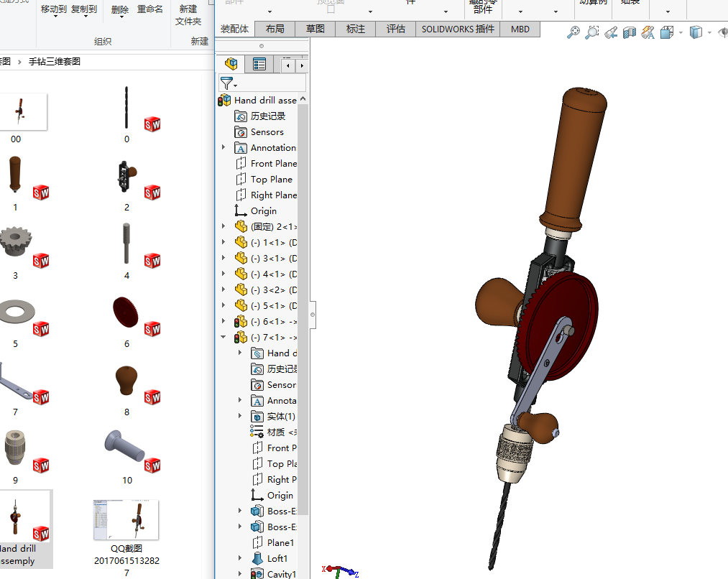Select the Front Plane in feature tree
This screenshot has height=579, width=728.
tap(273, 164)
